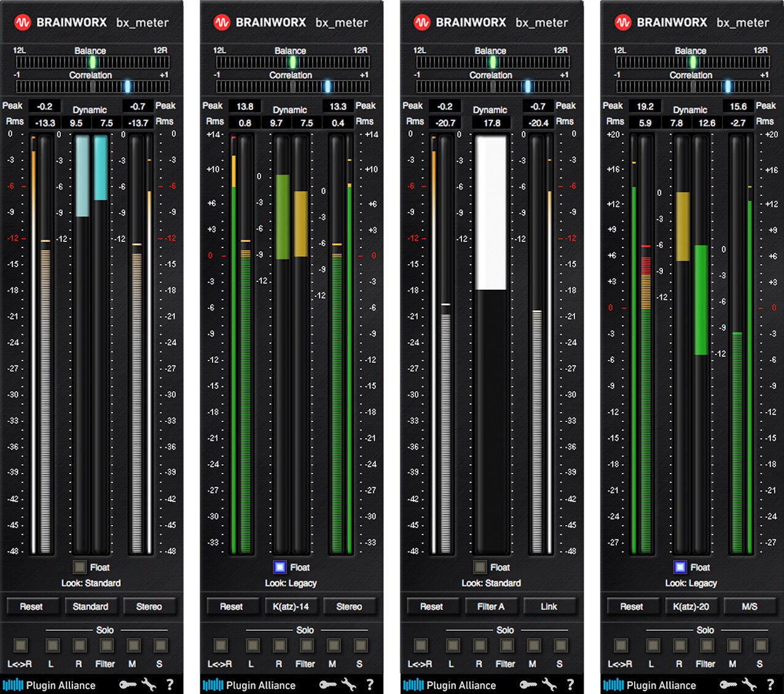This screenshot has width=784, height=694.
Task: Click the question mark in the Standard-mode meter
Action: 170,685
